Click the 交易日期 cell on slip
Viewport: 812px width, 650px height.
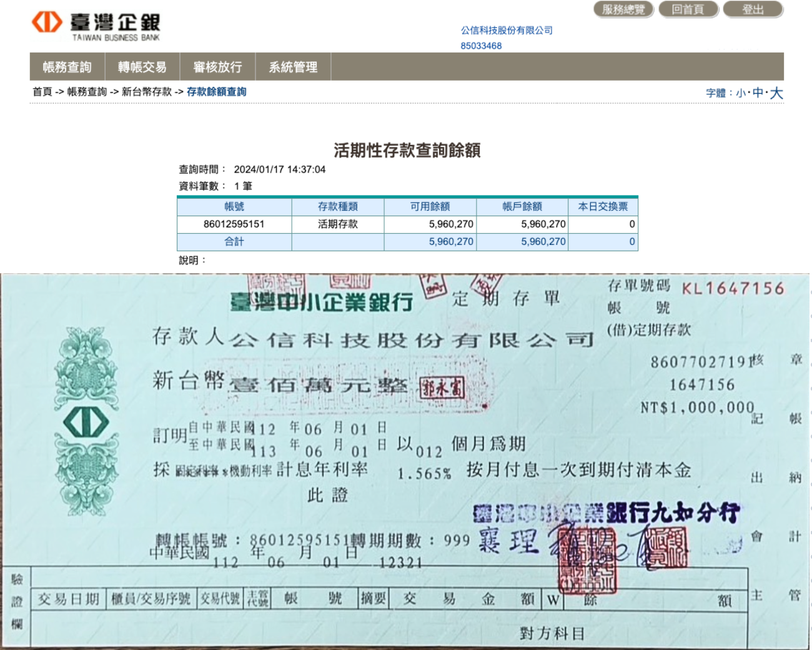point(69,599)
